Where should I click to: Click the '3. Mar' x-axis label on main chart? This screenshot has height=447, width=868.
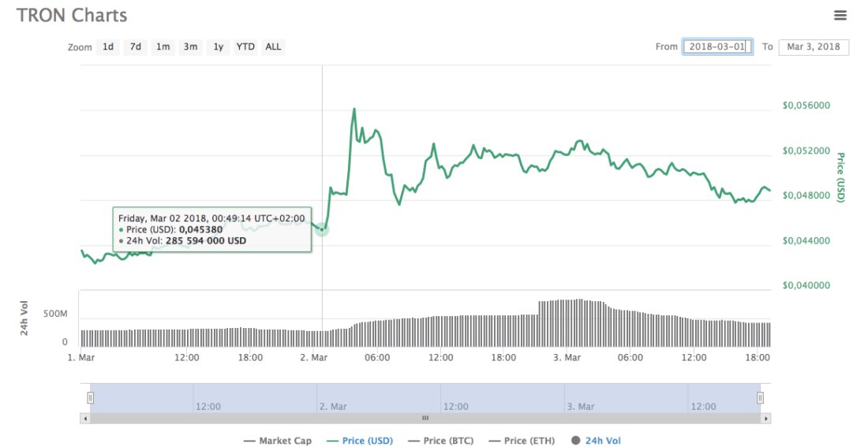pos(567,358)
